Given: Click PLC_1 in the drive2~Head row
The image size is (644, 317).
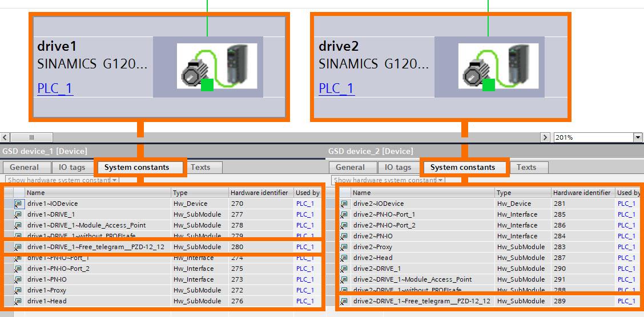Looking at the screenshot, I should point(627,258).
